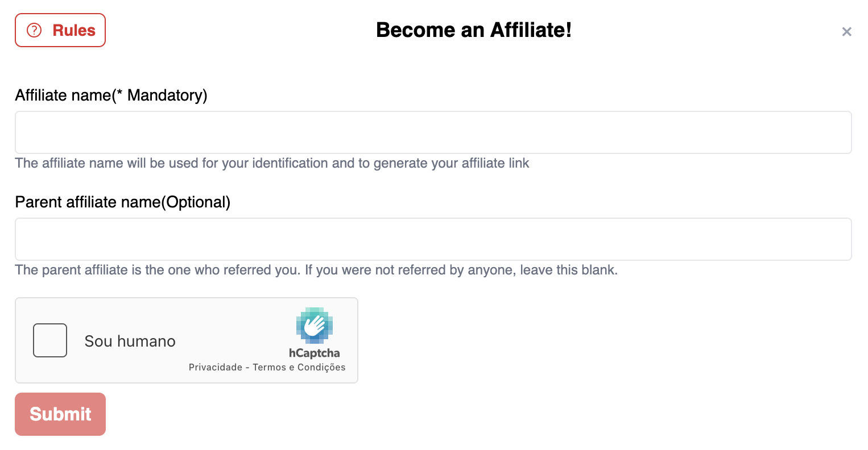Image resolution: width=868 pixels, height=450 pixels.
Task: Click the word Mandatory in the label
Action: [x=165, y=95]
